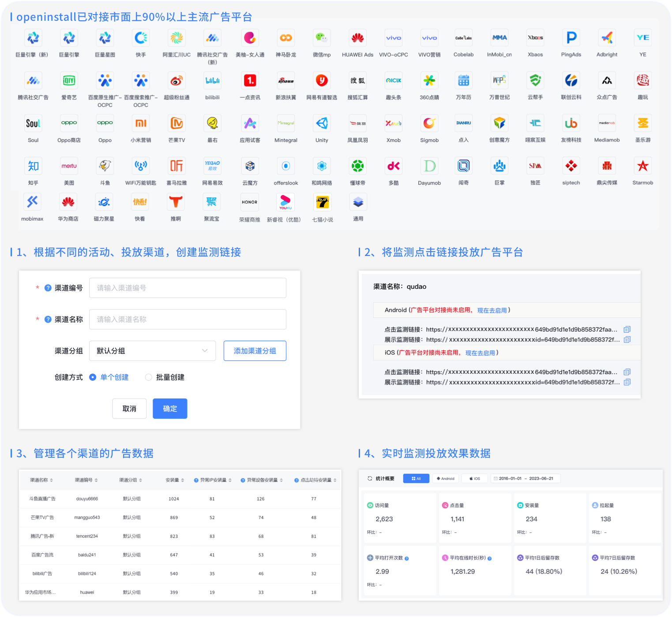Click the 小米营销 icon
The width and height of the screenshot is (672, 617).
click(x=141, y=123)
